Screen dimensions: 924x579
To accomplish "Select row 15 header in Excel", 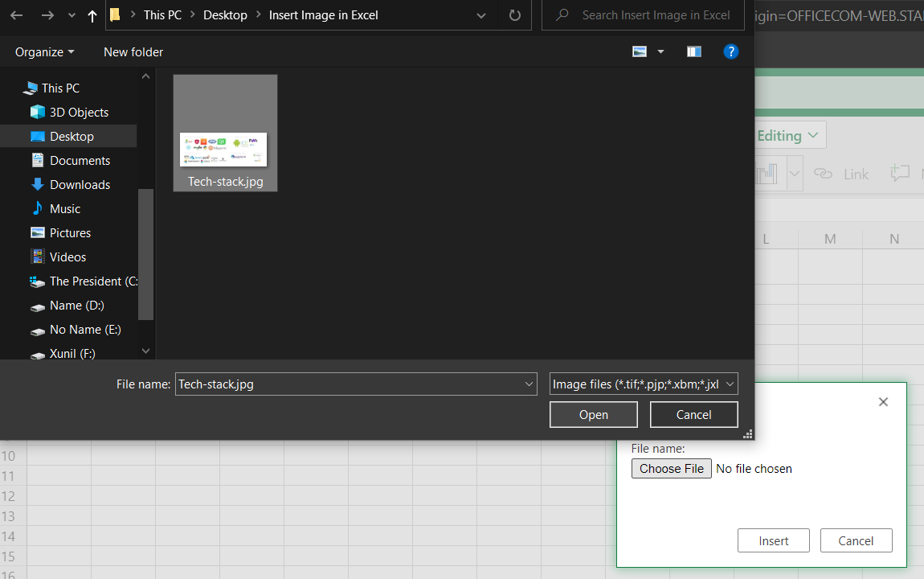I will (x=8, y=556).
